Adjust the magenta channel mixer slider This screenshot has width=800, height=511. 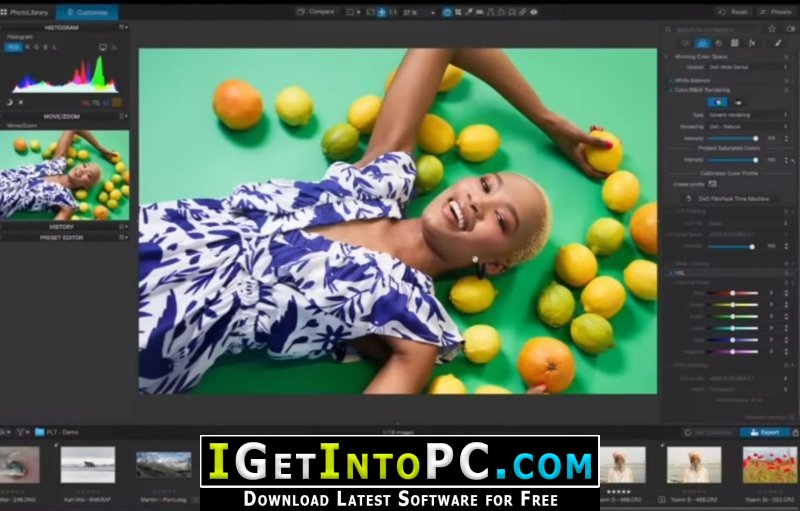click(732, 352)
